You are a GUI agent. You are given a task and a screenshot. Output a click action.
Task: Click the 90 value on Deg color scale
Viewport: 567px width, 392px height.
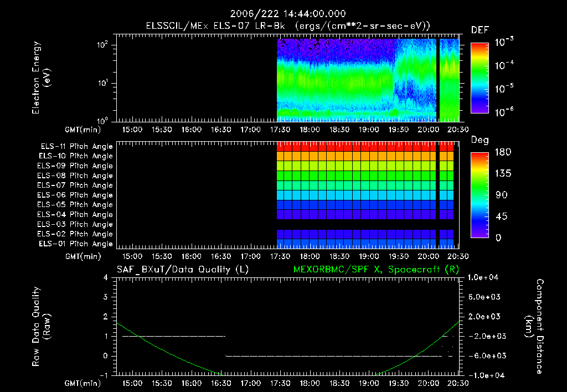point(502,195)
